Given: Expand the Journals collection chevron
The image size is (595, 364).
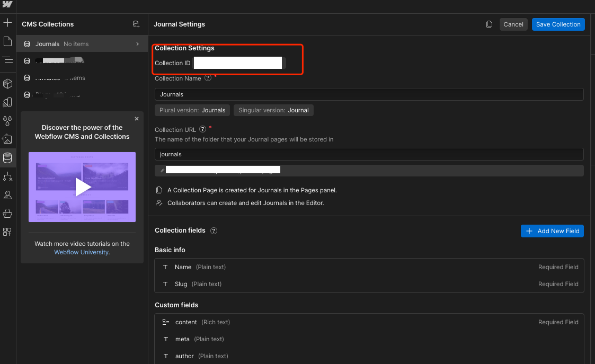Looking at the screenshot, I should click(x=137, y=44).
